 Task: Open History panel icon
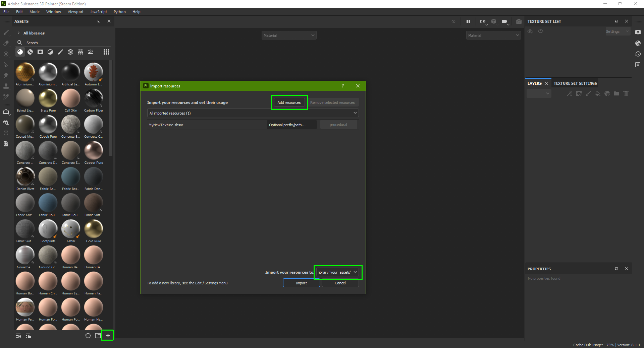[x=638, y=54]
